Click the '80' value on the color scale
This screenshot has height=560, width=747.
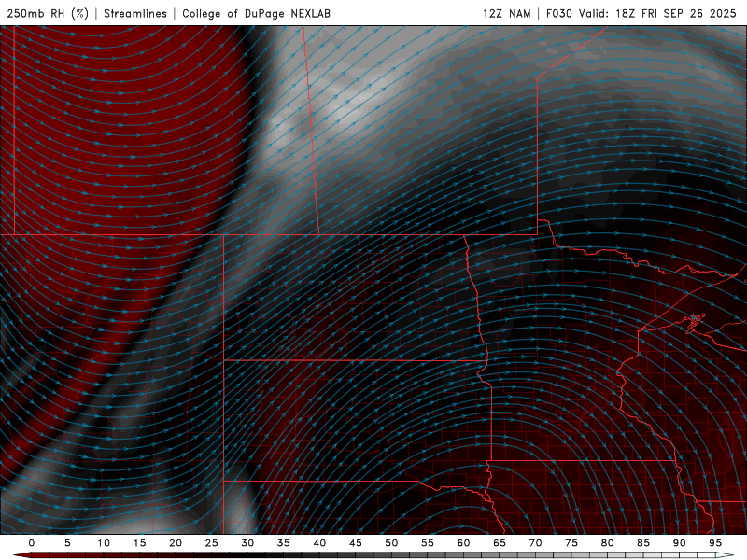coord(608,543)
